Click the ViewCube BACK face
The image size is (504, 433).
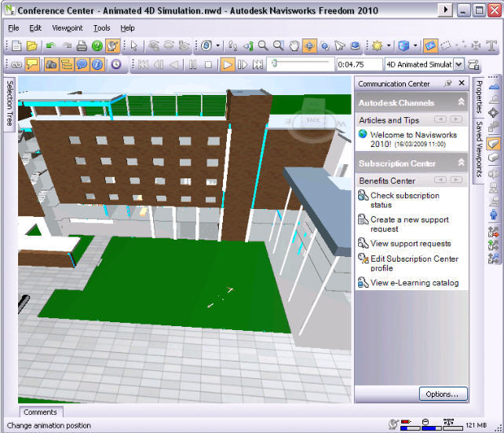[x=312, y=121]
